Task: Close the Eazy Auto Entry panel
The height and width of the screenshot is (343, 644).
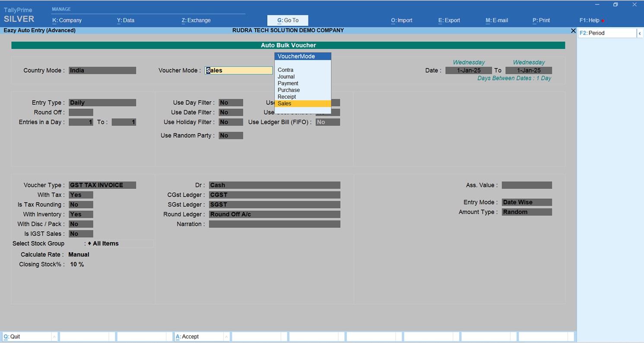Action: click(x=573, y=31)
